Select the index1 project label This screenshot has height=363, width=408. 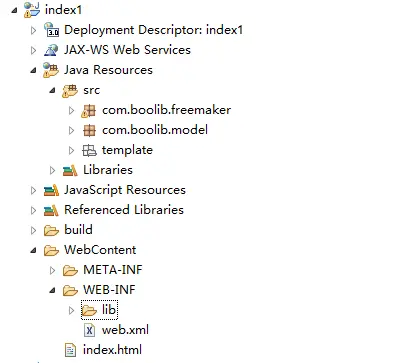pyautogui.click(x=63, y=10)
